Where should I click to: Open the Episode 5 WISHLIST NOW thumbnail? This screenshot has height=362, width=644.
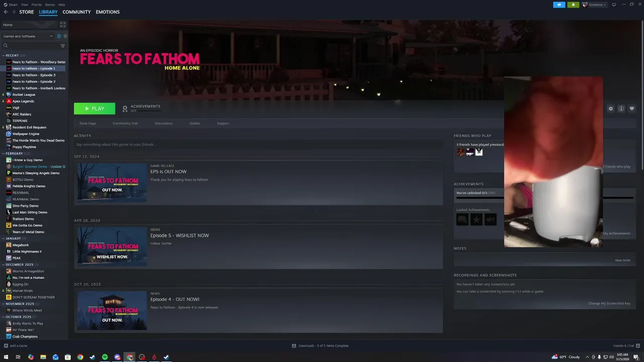click(112, 246)
